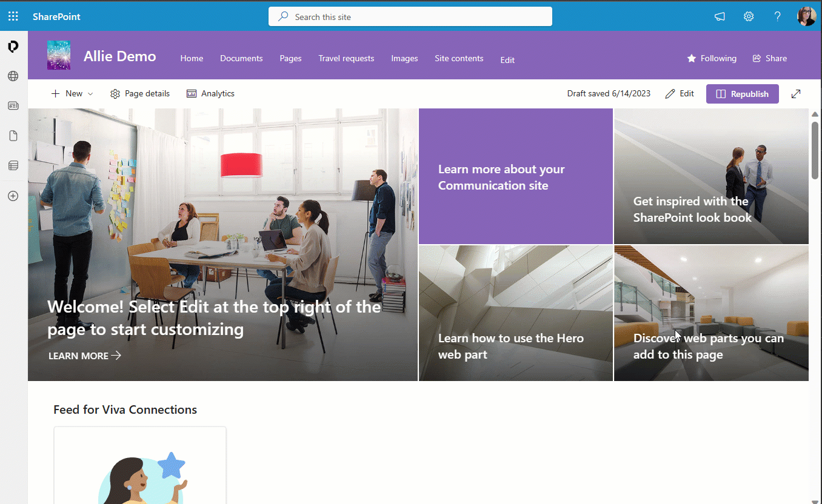Click the Republish button
Screen dimensions: 822x504
[x=742, y=94]
